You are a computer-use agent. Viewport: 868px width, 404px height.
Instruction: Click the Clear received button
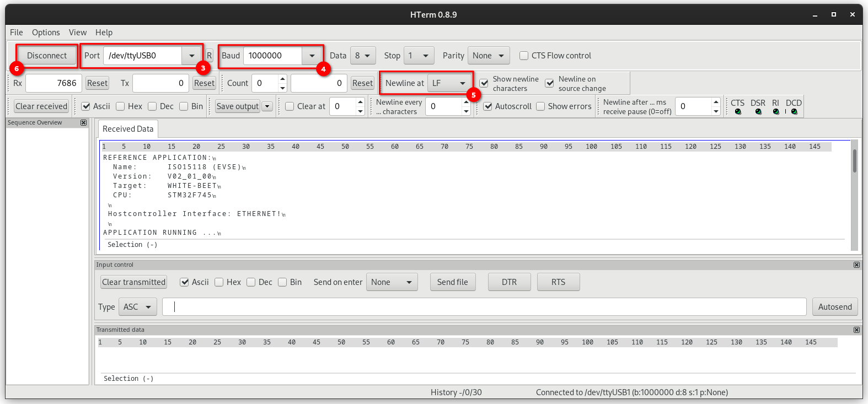[x=41, y=106]
